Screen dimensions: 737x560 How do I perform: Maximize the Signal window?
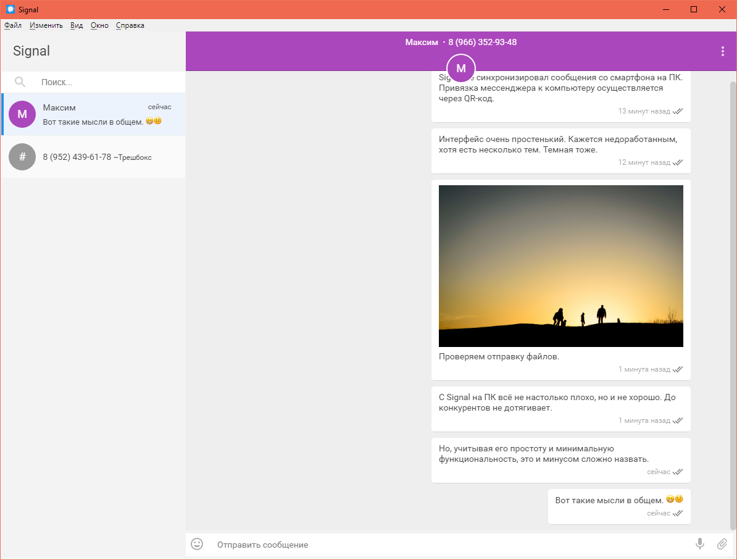tap(694, 9)
